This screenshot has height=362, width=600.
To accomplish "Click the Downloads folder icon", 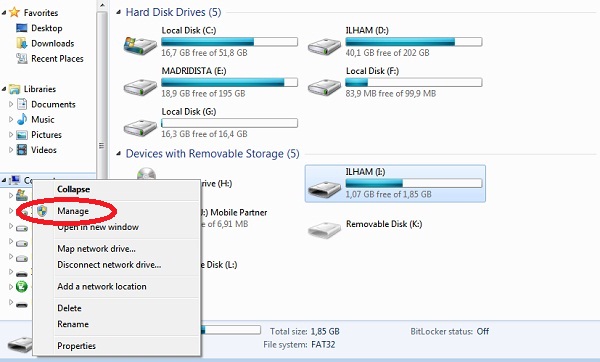I will tap(22, 43).
